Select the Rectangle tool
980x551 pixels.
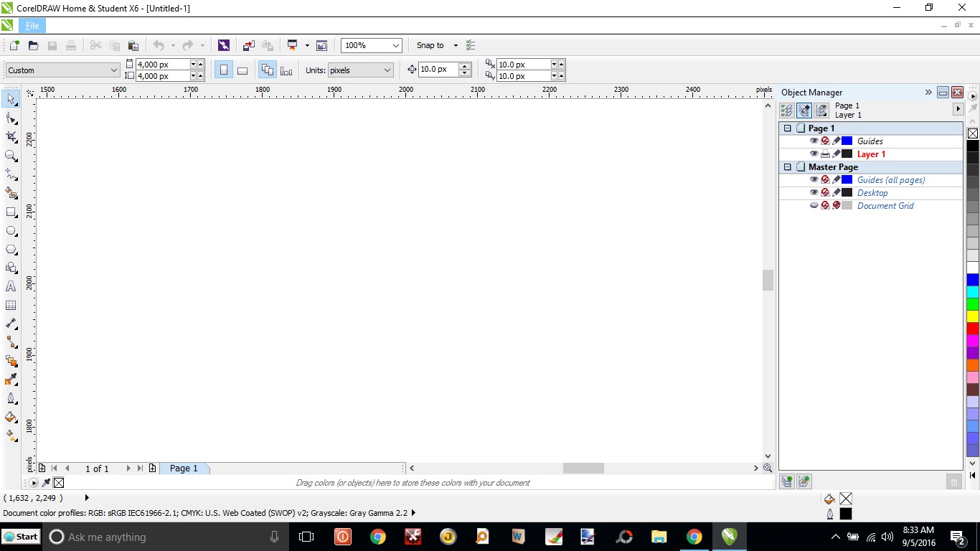11,212
